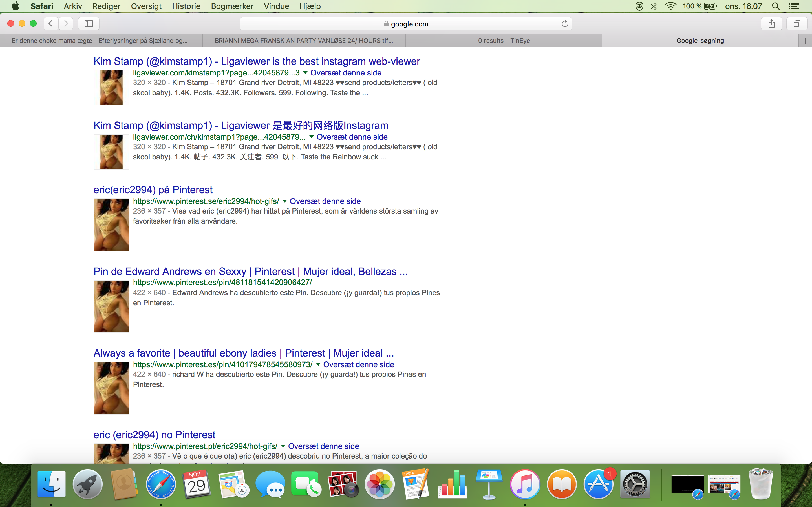Viewport: 812px width, 507px height.
Task: Toggle the Safari sidebar button
Action: (x=89, y=23)
